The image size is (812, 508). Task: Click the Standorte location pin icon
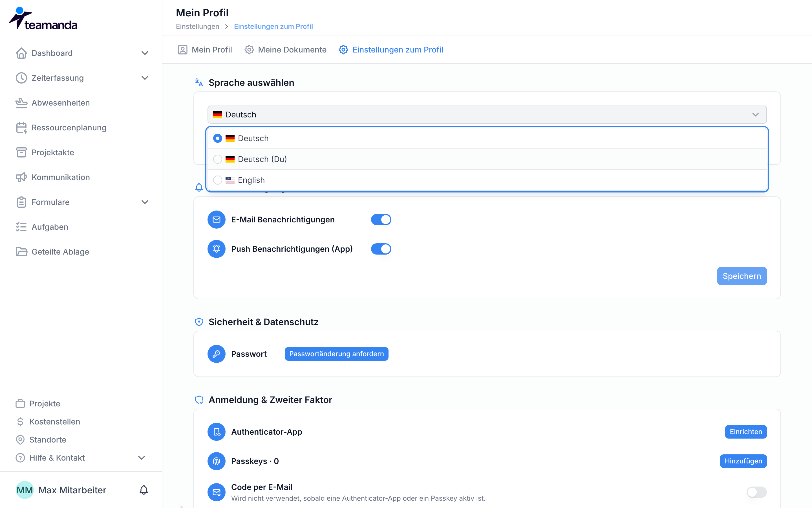click(x=20, y=440)
